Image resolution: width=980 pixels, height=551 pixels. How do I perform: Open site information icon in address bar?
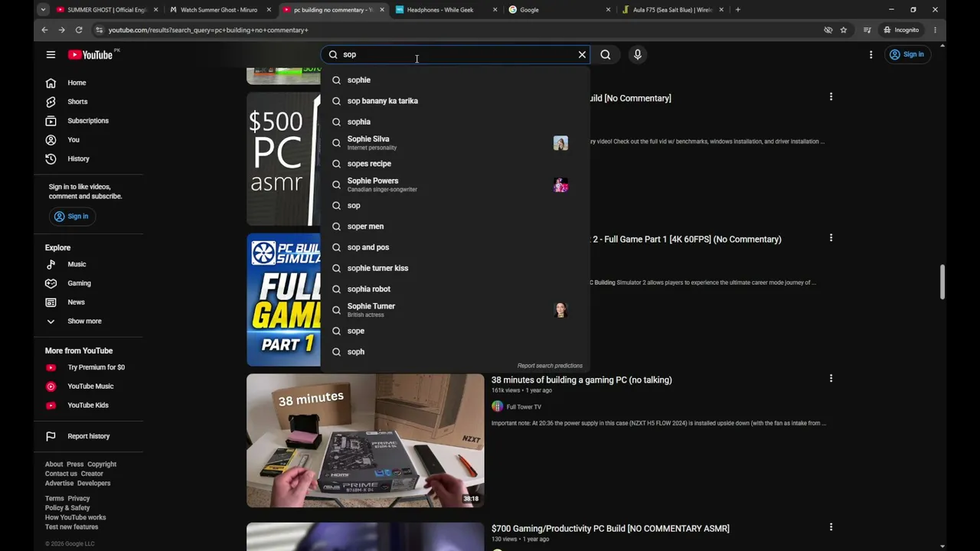pyautogui.click(x=99, y=30)
